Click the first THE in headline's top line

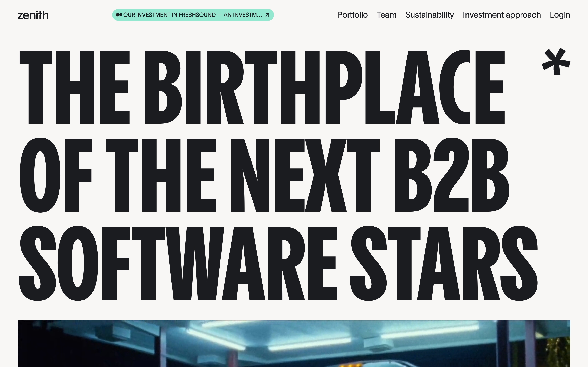74,87
